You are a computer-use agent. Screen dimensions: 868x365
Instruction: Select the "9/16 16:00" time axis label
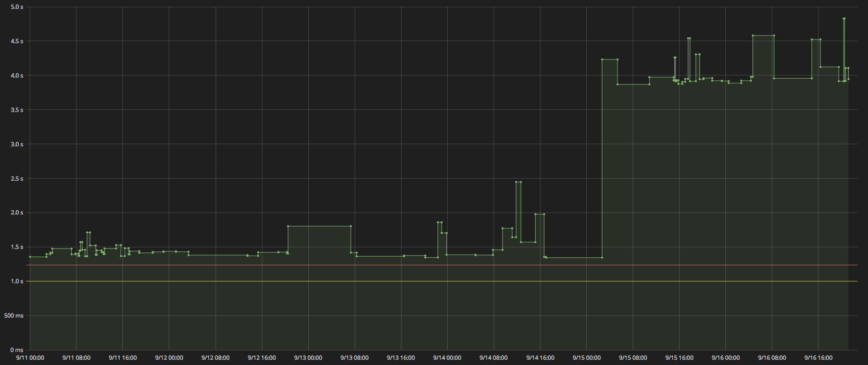coord(819,358)
